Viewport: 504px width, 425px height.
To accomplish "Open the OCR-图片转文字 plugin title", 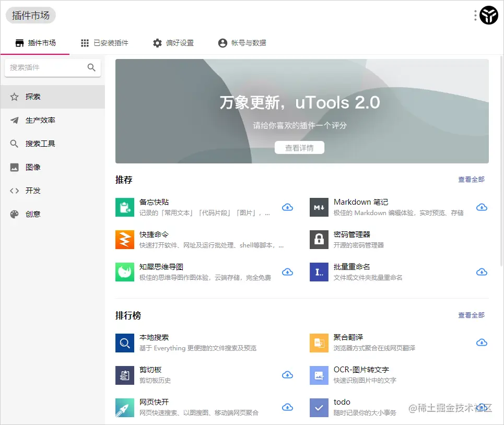I will coord(361,370).
